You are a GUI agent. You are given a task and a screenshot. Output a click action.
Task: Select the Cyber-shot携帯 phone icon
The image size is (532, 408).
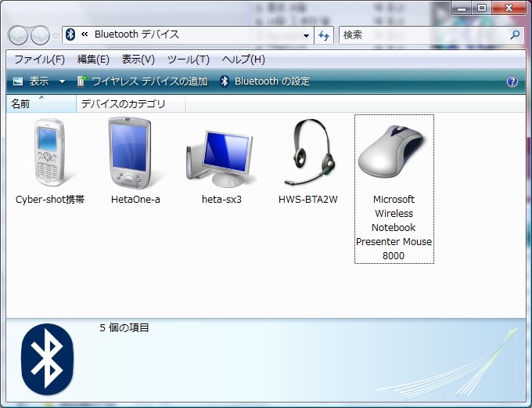(x=49, y=152)
